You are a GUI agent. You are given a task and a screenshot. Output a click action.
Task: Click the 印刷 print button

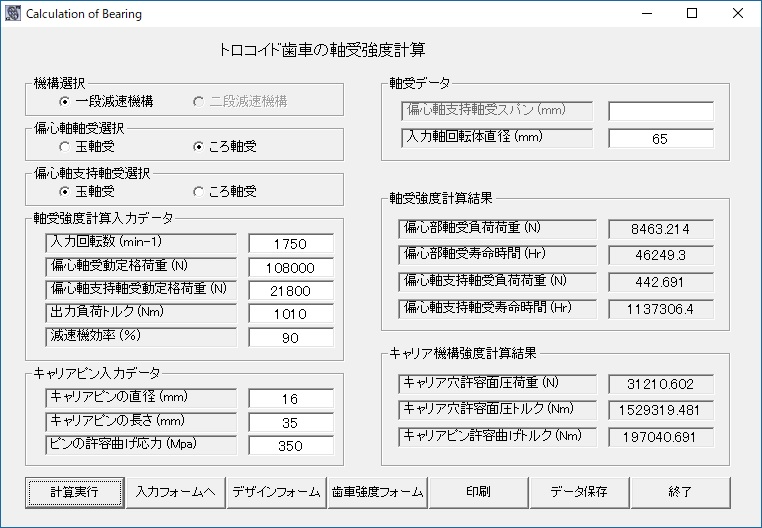point(478,492)
